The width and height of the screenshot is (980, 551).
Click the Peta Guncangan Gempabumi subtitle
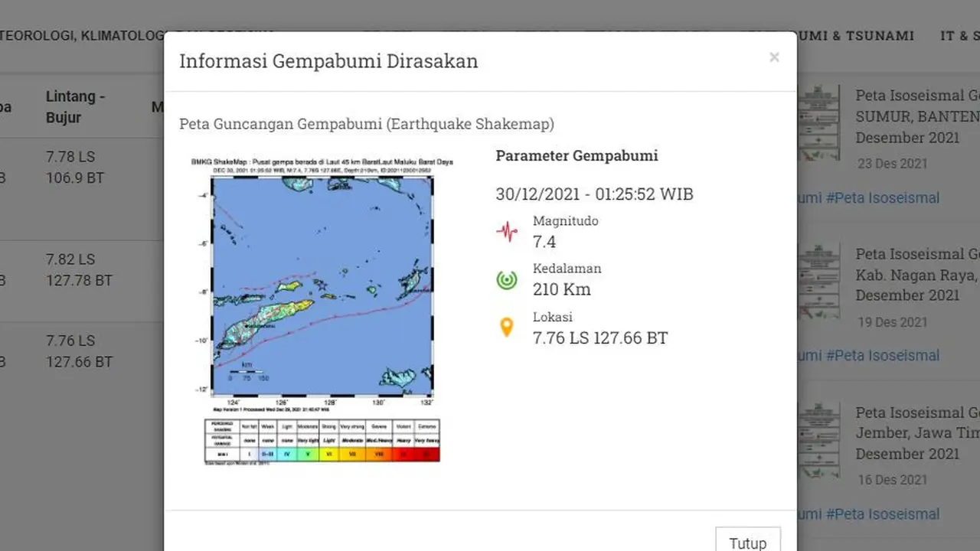pyautogui.click(x=367, y=124)
